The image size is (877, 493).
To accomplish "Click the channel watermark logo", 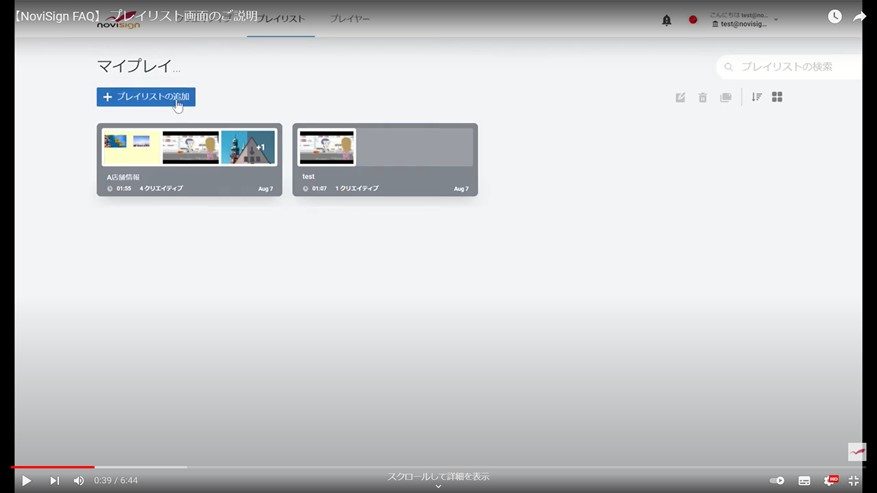I will (x=857, y=452).
